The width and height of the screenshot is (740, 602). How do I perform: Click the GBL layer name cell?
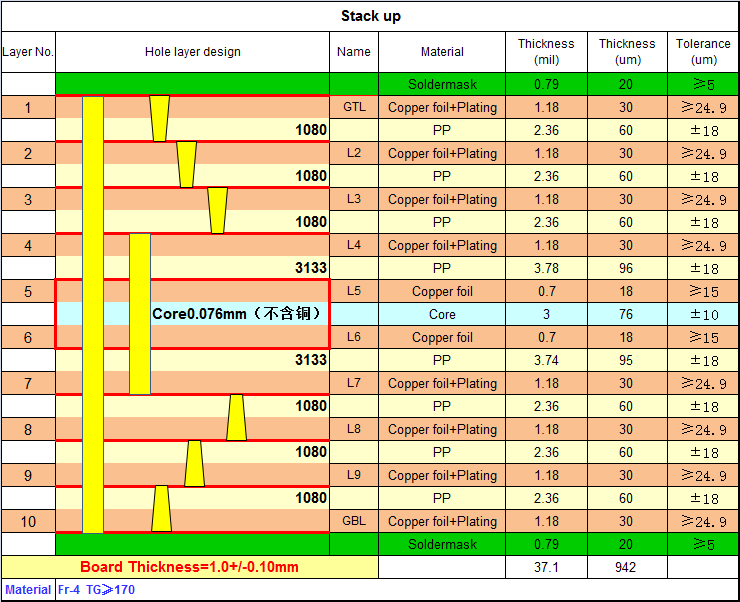tap(354, 521)
